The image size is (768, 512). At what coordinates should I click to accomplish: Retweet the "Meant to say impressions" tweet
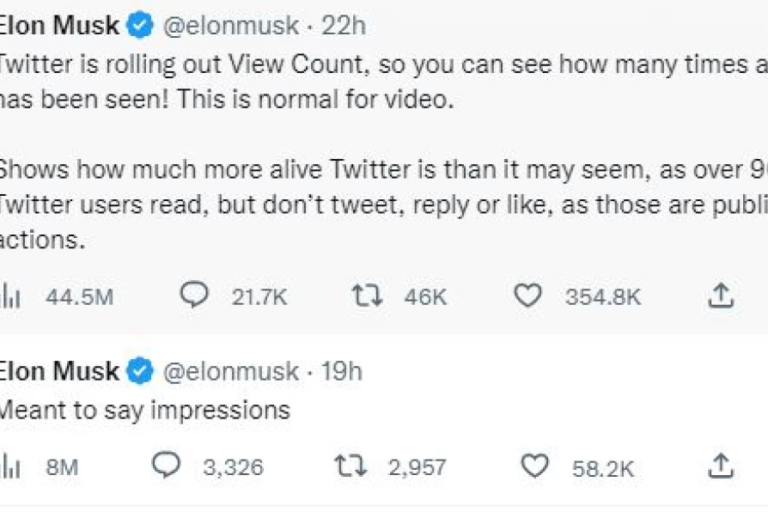(x=350, y=466)
